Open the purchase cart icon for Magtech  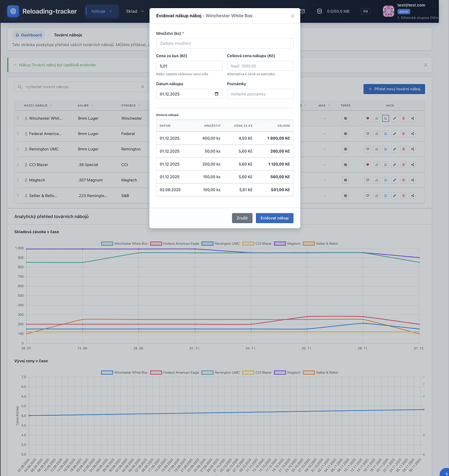(385, 180)
